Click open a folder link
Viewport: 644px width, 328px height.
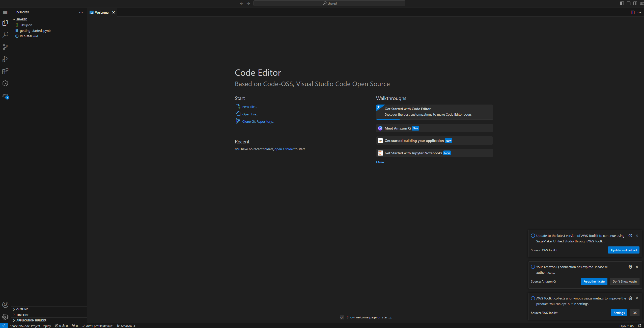pyautogui.click(x=284, y=149)
